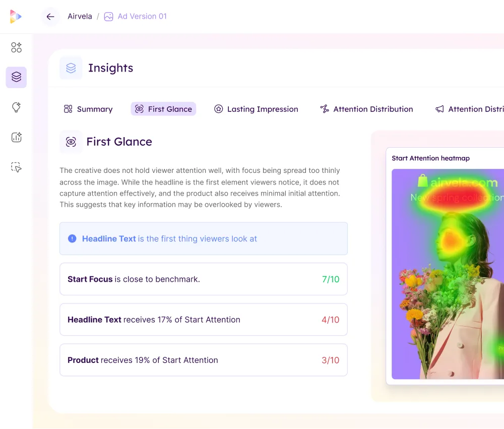Click the Start Attention heatmap title

tap(431, 158)
